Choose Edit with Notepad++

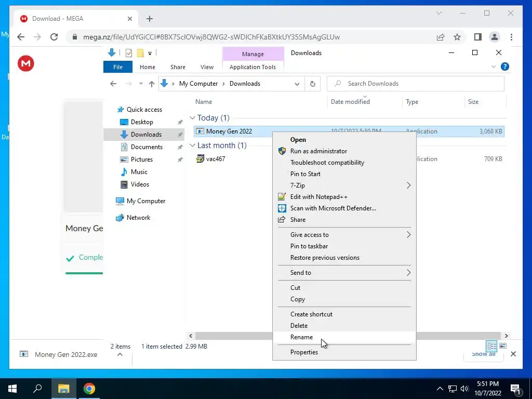coord(344,197)
